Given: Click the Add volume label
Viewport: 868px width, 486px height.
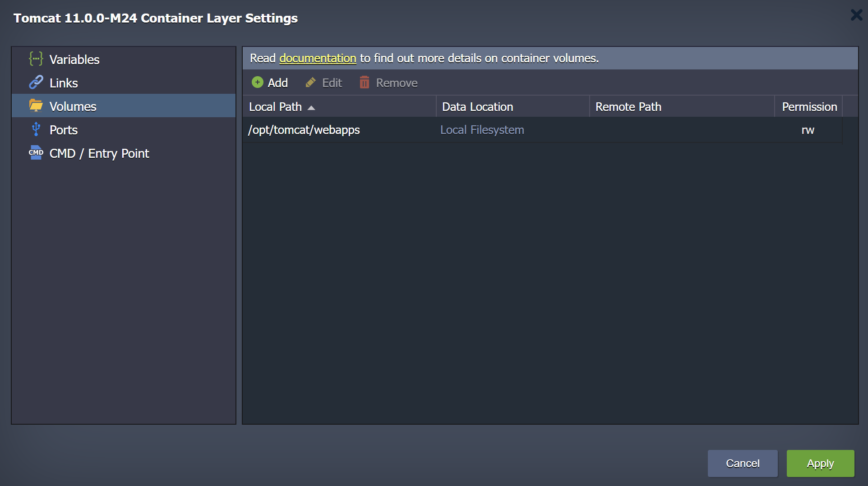Looking at the screenshot, I should pos(277,83).
